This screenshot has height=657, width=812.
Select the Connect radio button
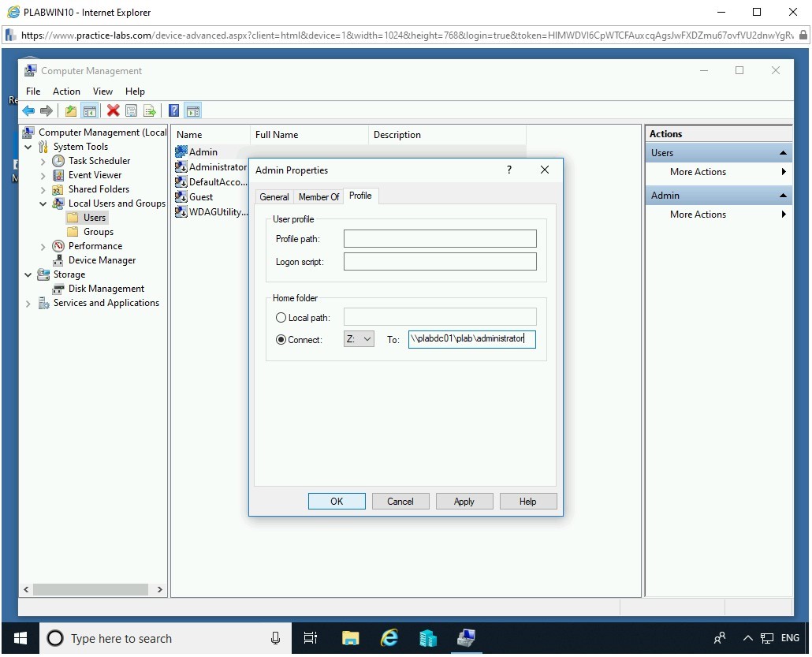click(281, 340)
